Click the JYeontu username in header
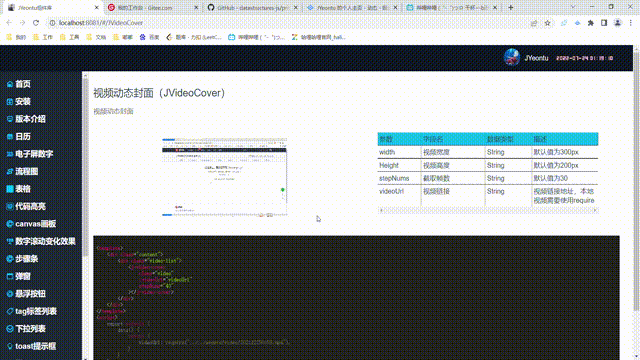The height and width of the screenshot is (360, 640). click(536, 58)
